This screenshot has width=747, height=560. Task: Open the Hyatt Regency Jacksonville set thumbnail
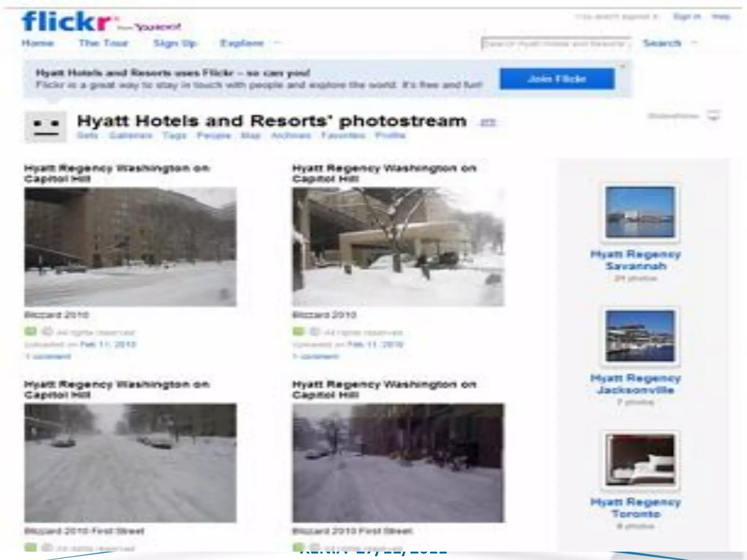click(x=640, y=336)
